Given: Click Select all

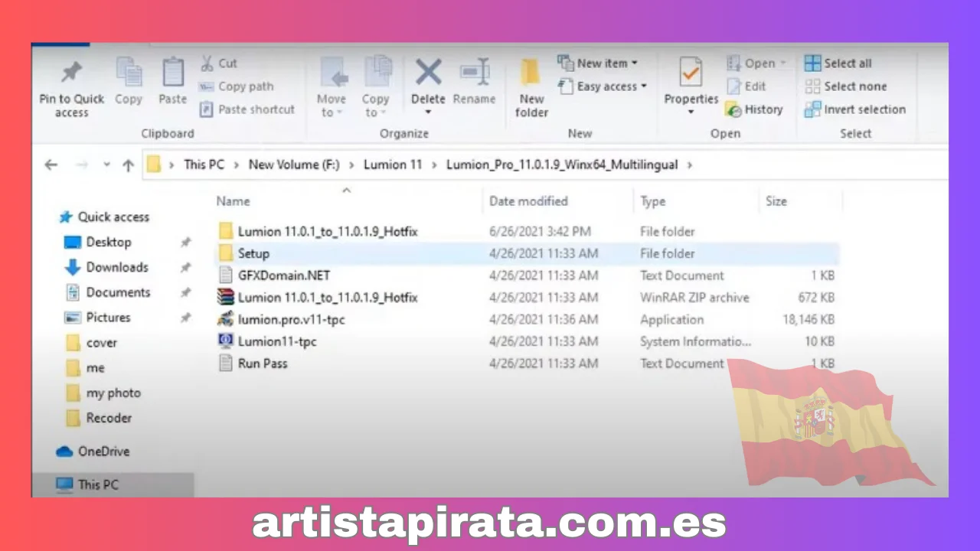Looking at the screenshot, I should [838, 64].
